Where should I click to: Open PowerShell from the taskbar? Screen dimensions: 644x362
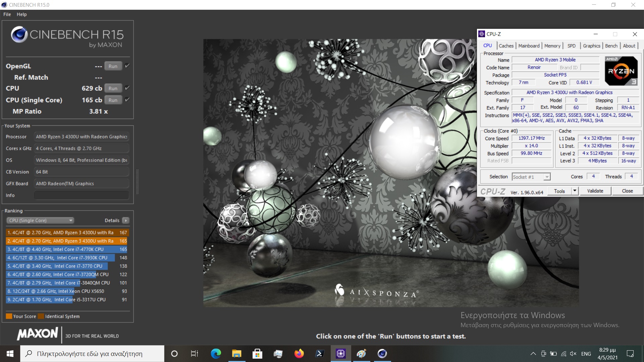[x=320, y=354]
